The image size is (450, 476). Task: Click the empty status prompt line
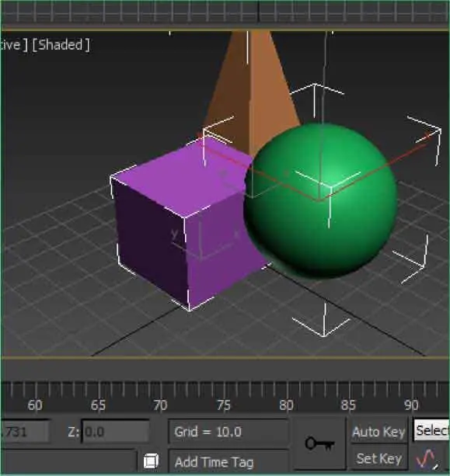click(x=68, y=460)
